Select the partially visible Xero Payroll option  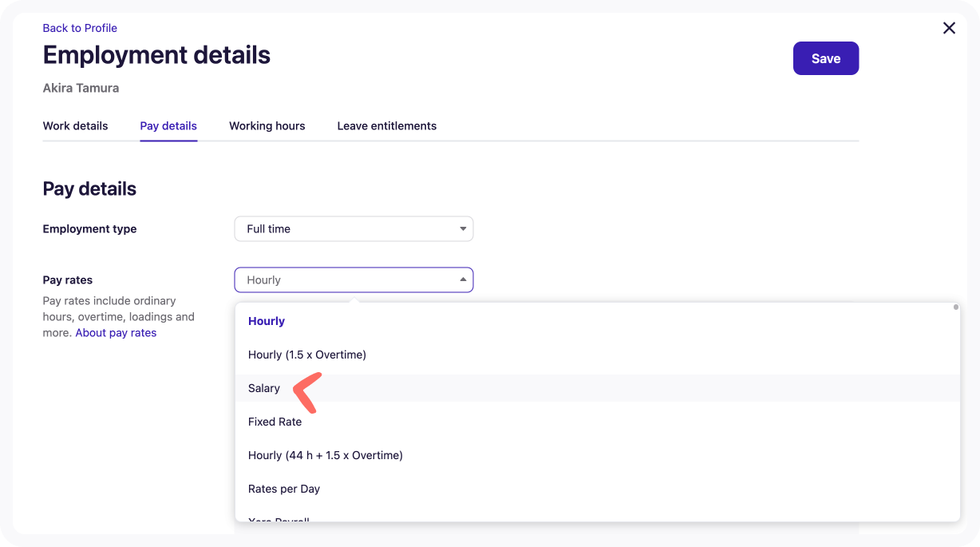[279, 518]
